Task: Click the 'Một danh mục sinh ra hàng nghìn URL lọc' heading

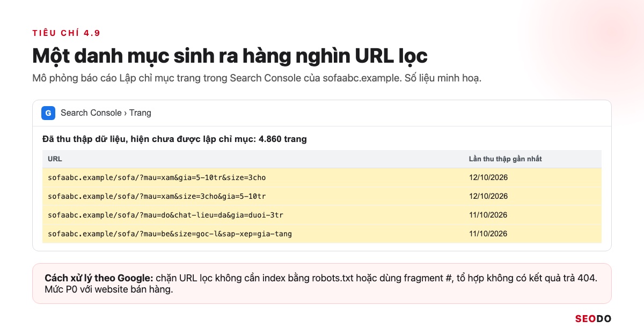Action: tap(230, 56)
